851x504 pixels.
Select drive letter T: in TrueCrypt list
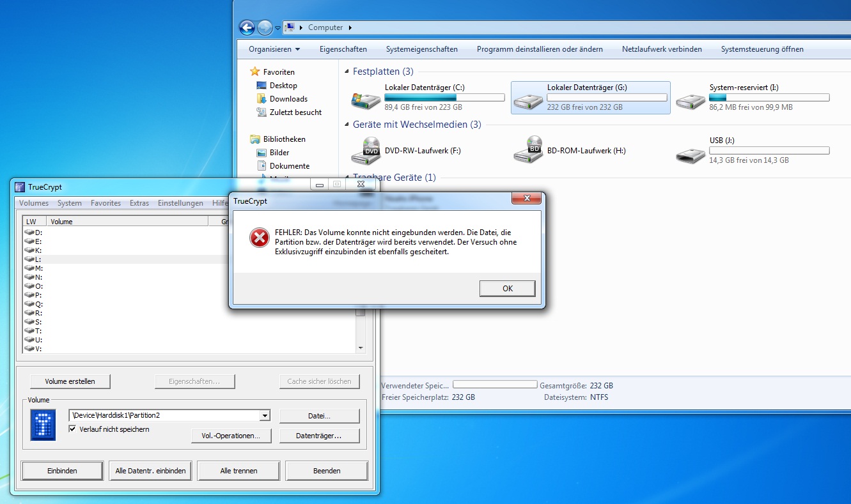pos(33,331)
